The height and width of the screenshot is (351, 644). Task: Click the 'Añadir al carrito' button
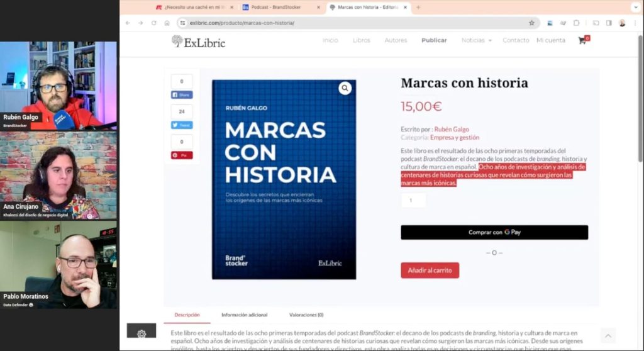pyautogui.click(x=430, y=270)
